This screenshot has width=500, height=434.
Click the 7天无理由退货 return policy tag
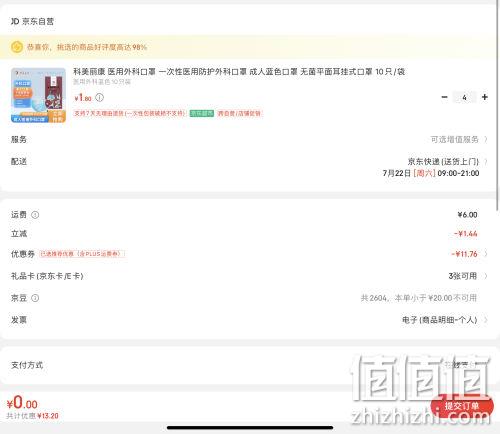click(x=129, y=113)
